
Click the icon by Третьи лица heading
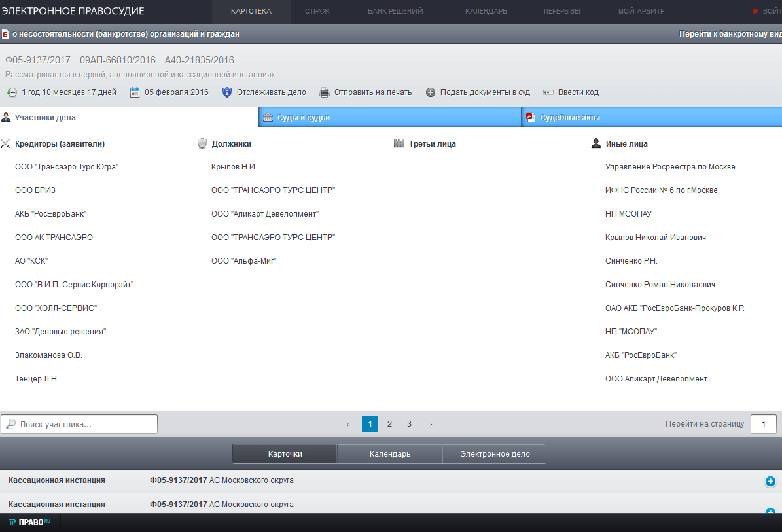[x=399, y=143]
